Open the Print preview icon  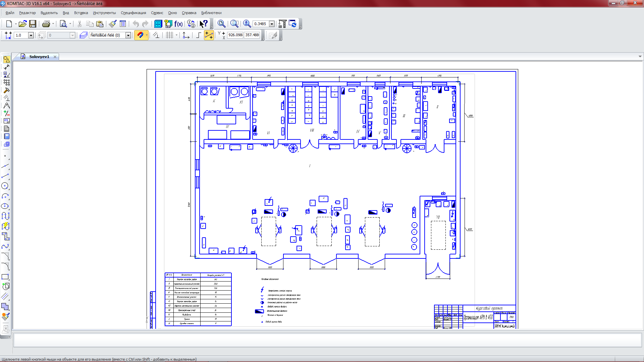[63, 24]
